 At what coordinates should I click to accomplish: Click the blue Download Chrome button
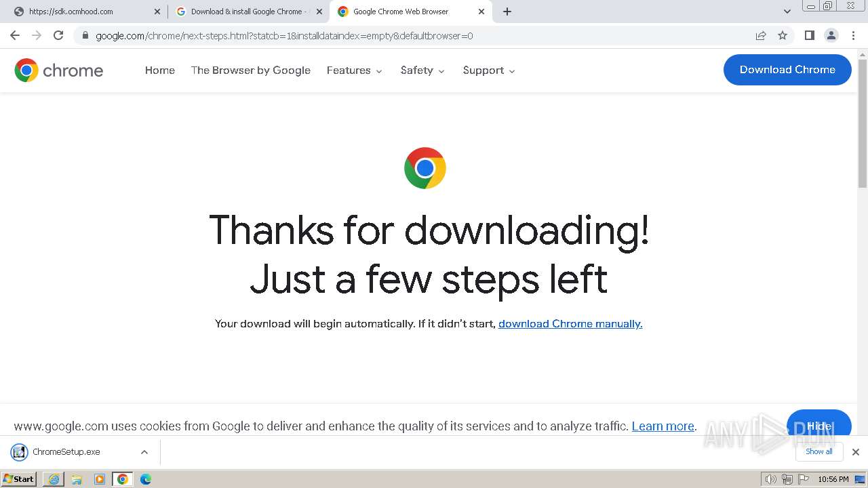[x=787, y=70]
